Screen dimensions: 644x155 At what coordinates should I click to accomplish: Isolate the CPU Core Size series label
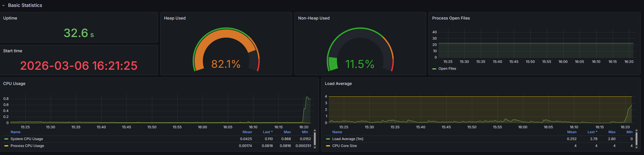tap(344, 146)
